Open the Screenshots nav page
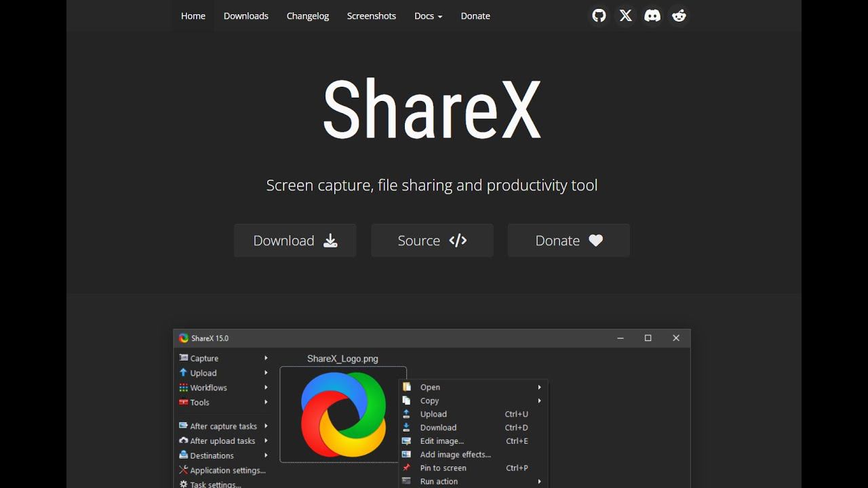 (x=372, y=16)
